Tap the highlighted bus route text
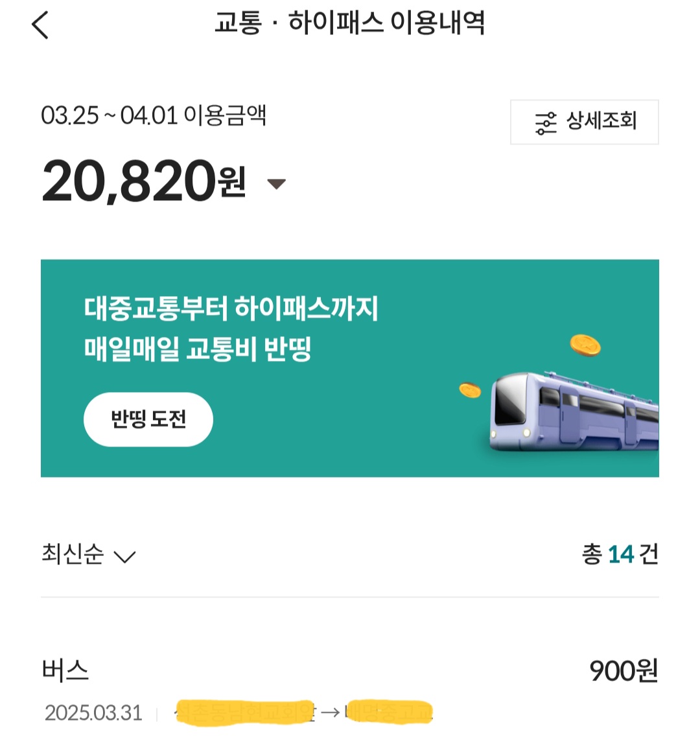Image resolution: width=700 pixels, height=742 pixels. tap(303, 712)
